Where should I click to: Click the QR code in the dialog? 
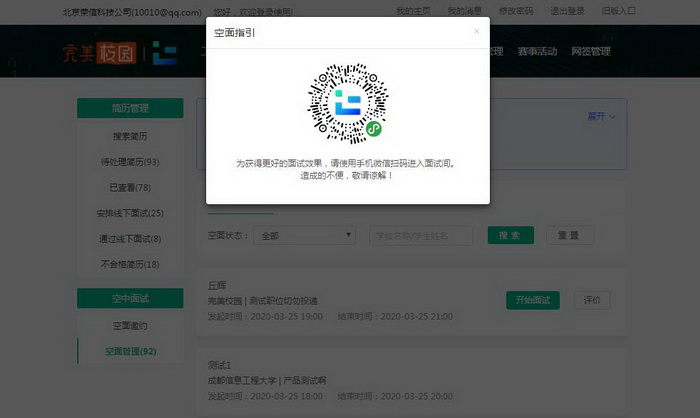348,104
